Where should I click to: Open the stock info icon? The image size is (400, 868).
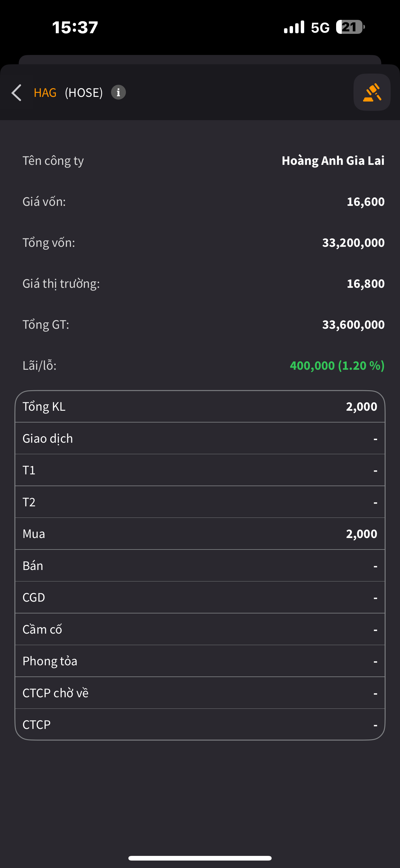(x=118, y=92)
